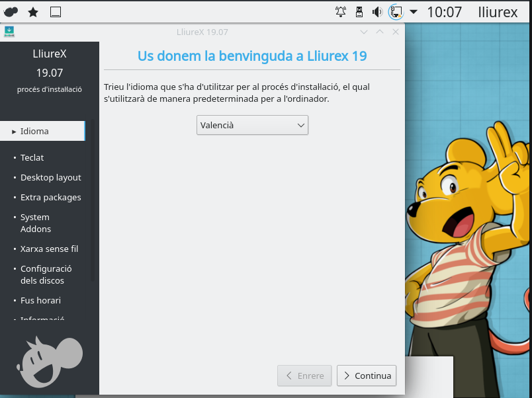The height and width of the screenshot is (398, 532).
Task: Click the show desktop panel icon
Action: pos(56,12)
